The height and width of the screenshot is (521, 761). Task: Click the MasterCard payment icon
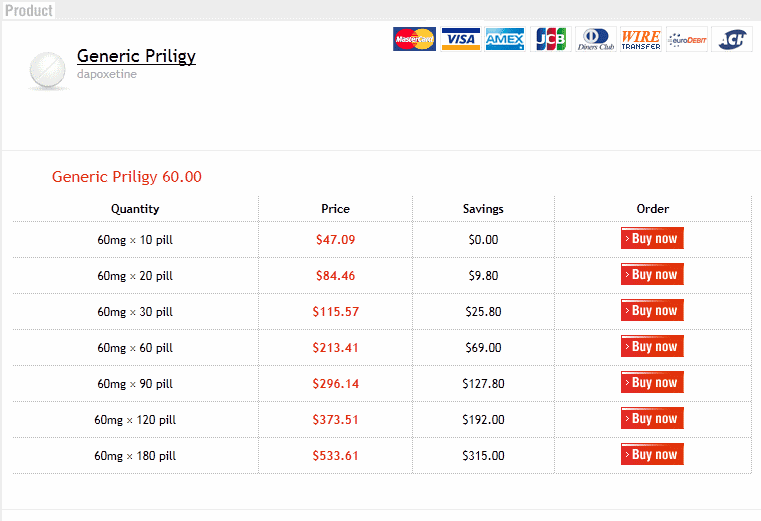[x=414, y=39]
